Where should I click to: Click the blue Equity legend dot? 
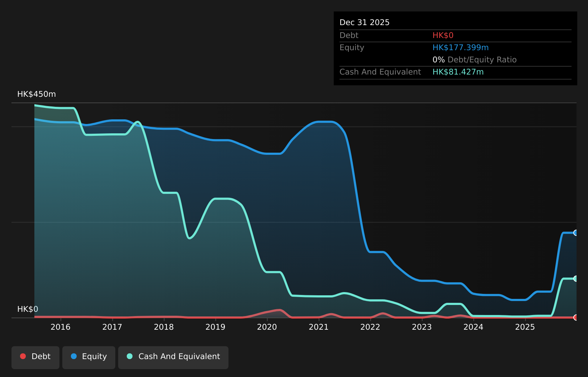tap(74, 356)
